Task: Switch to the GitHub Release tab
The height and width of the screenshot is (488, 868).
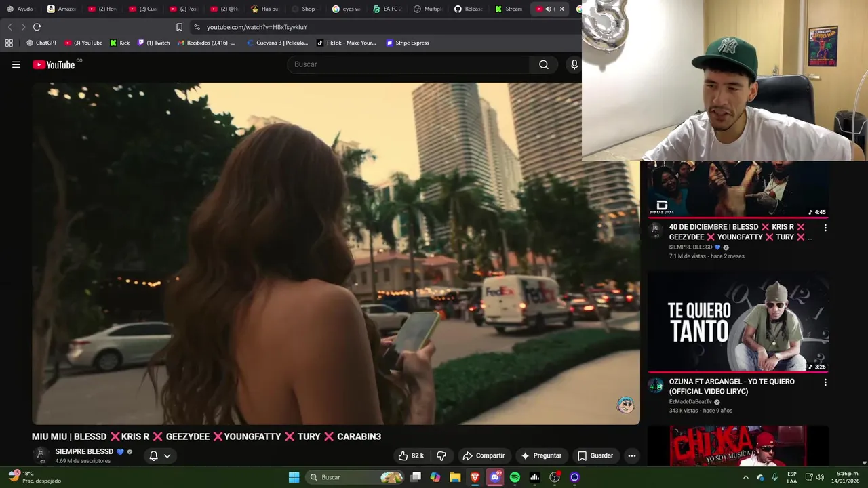Action: click(x=468, y=9)
